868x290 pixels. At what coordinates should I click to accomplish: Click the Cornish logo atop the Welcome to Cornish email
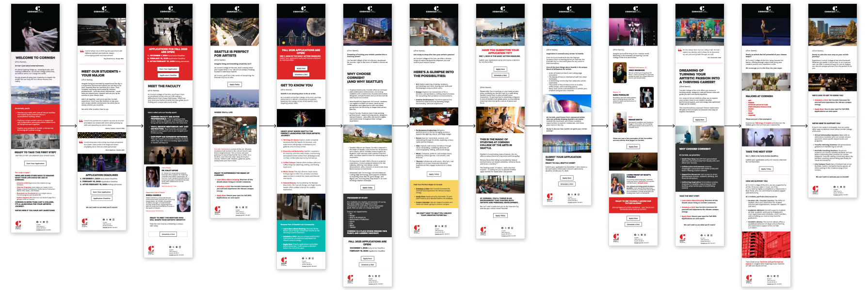coord(35,10)
